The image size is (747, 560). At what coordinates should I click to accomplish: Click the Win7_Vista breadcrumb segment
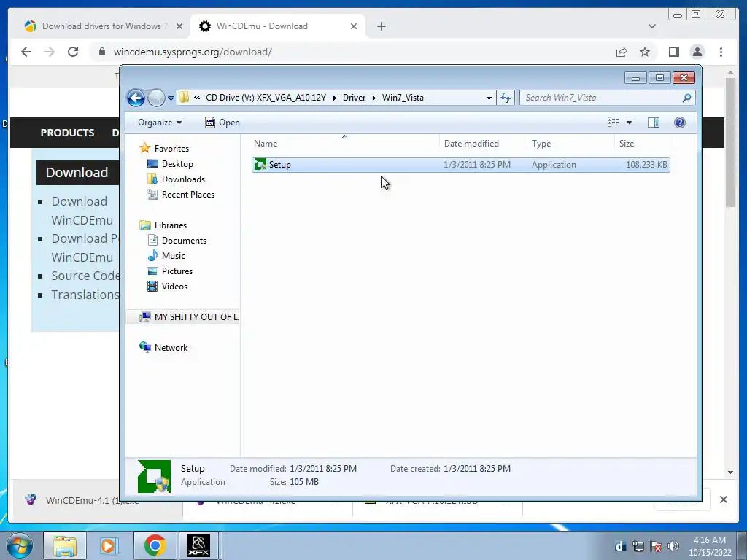click(x=403, y=98)
